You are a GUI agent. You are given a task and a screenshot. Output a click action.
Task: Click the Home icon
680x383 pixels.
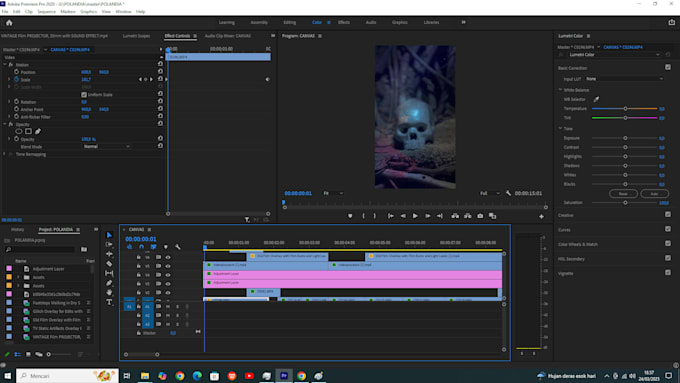point(9,23)
